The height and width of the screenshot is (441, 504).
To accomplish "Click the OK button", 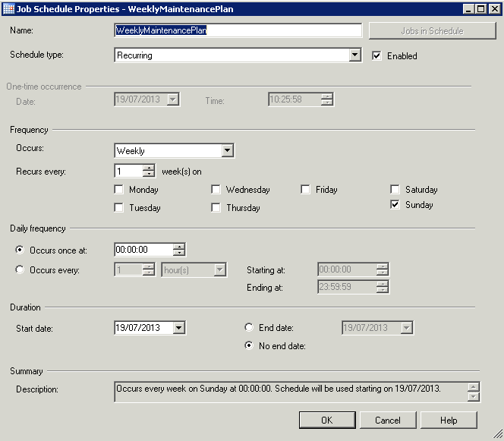I will click(327, 420).
